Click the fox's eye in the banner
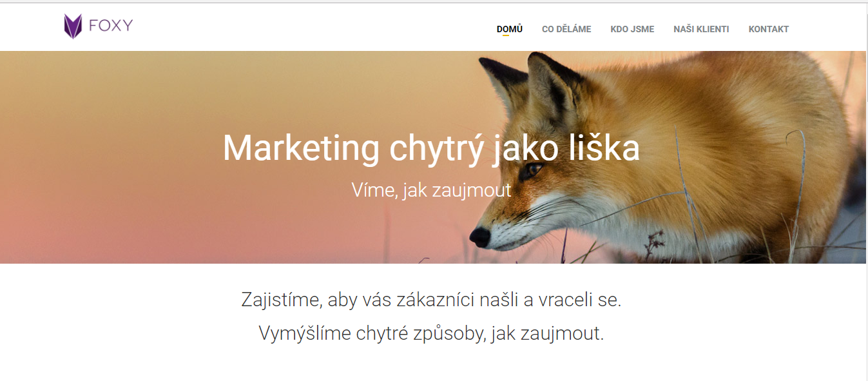This screenshot has height=381, width=868. (x=534, y=170)
